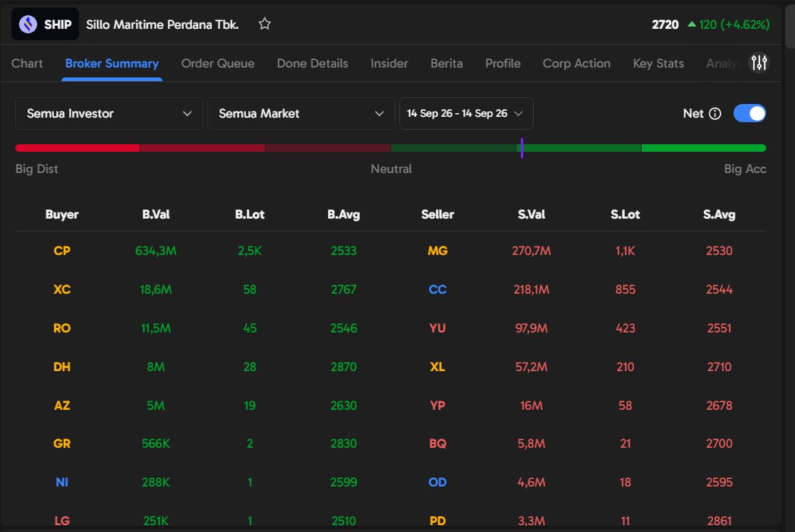Screen dimensions: 795x532
Task: Switch to the Corp Action tab
Action: point(576,63)
